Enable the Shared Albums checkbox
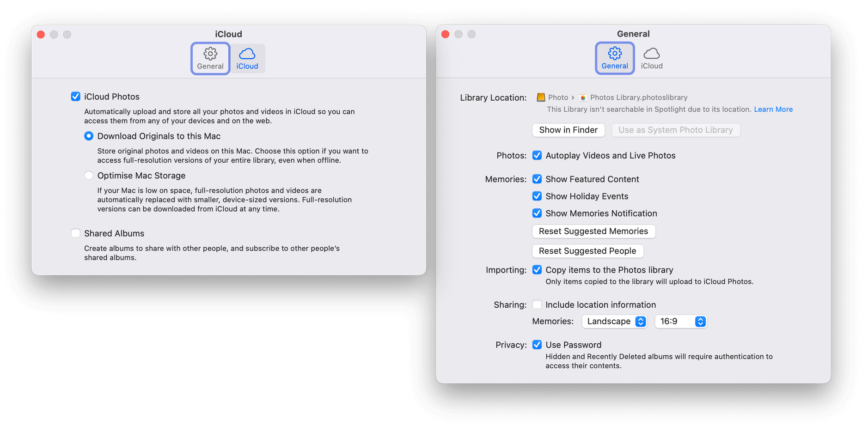 [x=75, y=233]
